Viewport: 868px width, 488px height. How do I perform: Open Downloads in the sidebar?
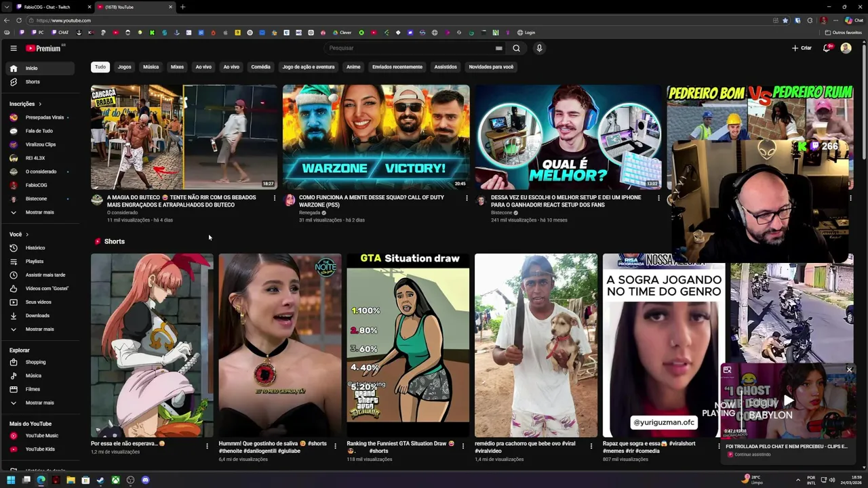40,316
